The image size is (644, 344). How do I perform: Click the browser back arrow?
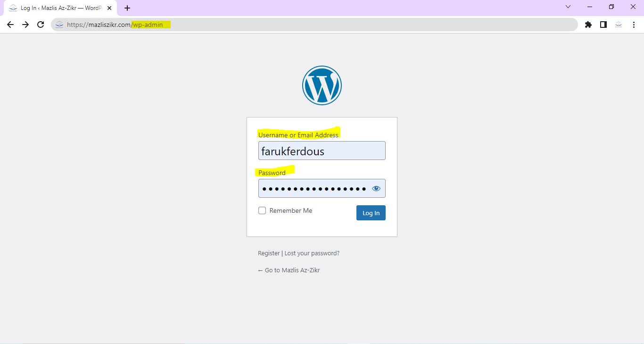click(10, 25)
